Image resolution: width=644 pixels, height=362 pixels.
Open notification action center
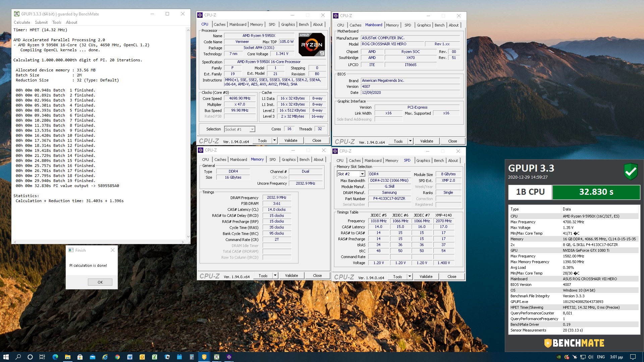click(x=633, y=357)
